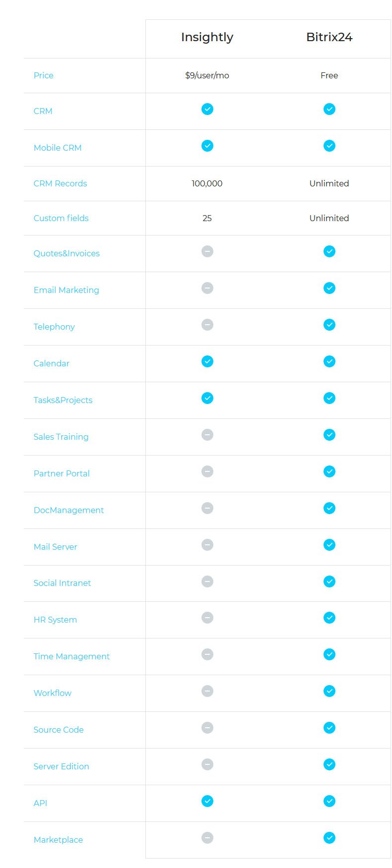Click Bitrix24's Marketplace checkmark icon
The width and height of the screenshot is (392, 868).
pyautogui.click(x=329, y=838)
